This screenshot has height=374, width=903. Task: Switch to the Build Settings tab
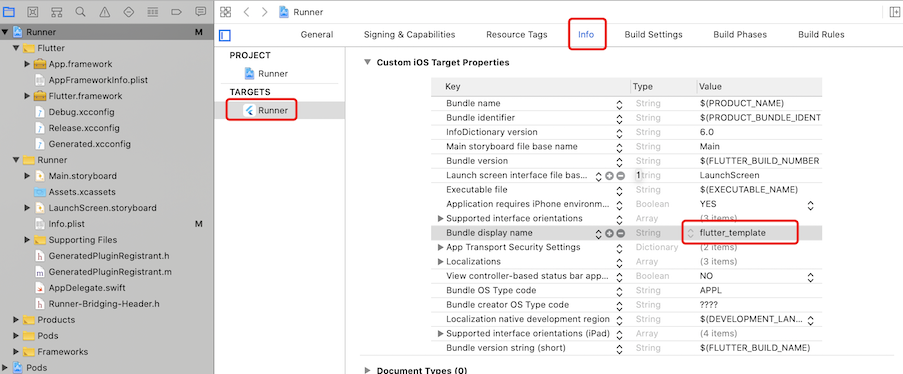pyautogui.click(x=654, y=35)
